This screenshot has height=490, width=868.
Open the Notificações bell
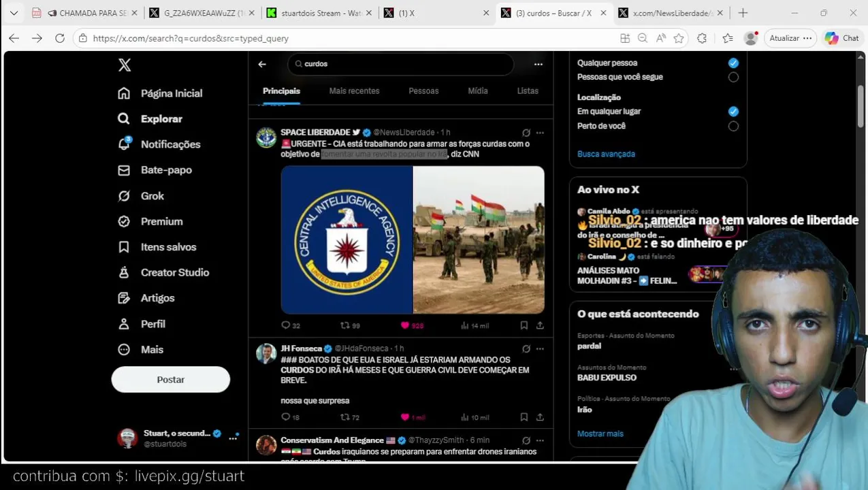click(x=124, y=144)
